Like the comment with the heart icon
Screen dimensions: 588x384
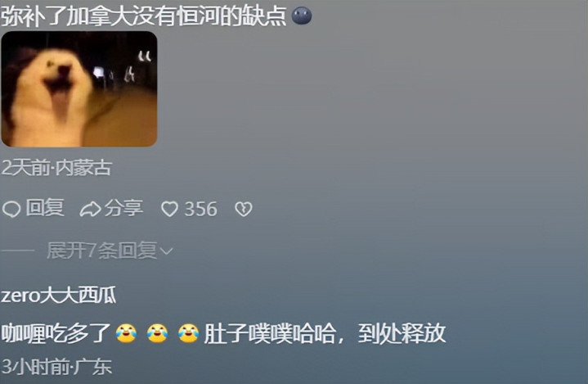click(169, 209)
